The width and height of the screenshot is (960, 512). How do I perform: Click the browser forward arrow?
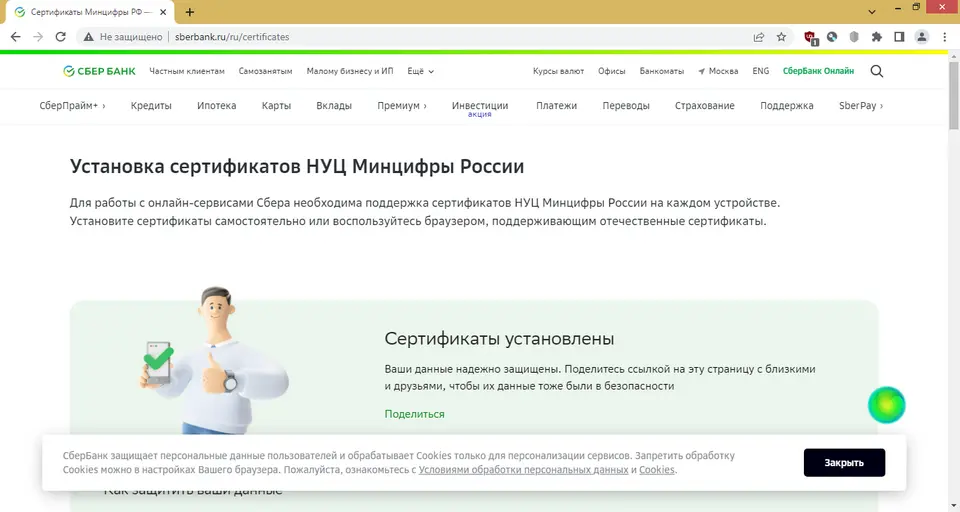pyautogui.click(x=38, y=37)
